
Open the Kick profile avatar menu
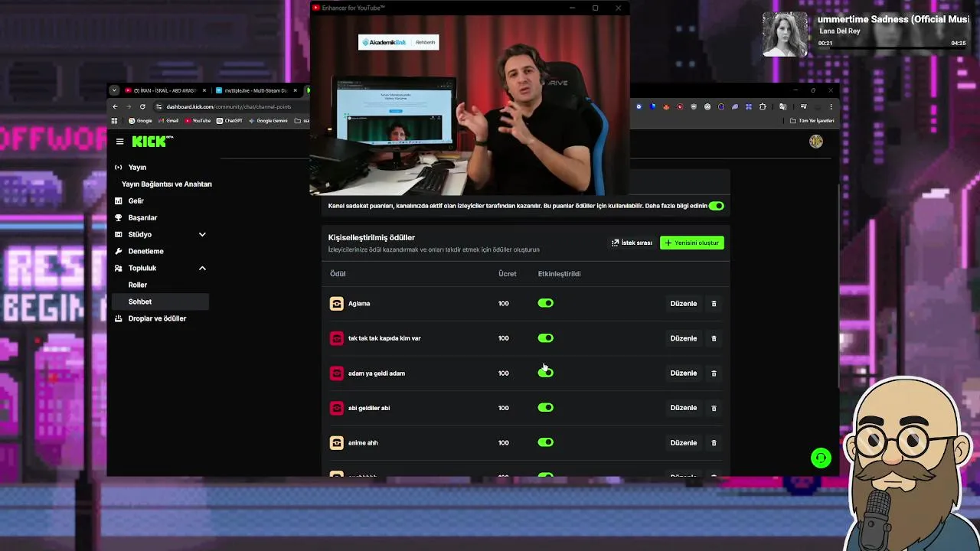pyautogui.click(x=816, y=142)
